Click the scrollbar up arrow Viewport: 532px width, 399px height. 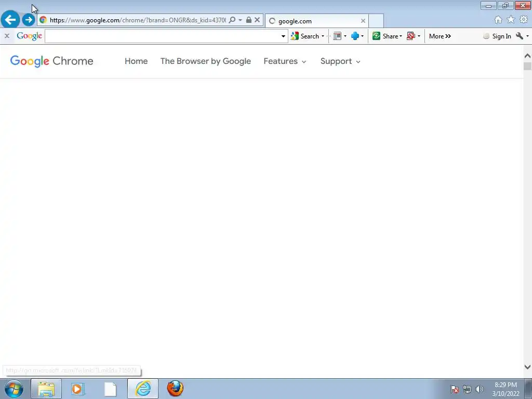(x=527, y=56)
